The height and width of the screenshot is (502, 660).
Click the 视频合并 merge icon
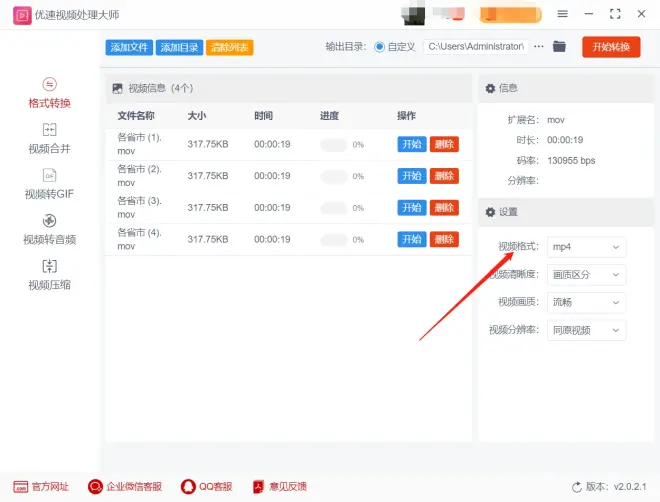coord(49,130)
